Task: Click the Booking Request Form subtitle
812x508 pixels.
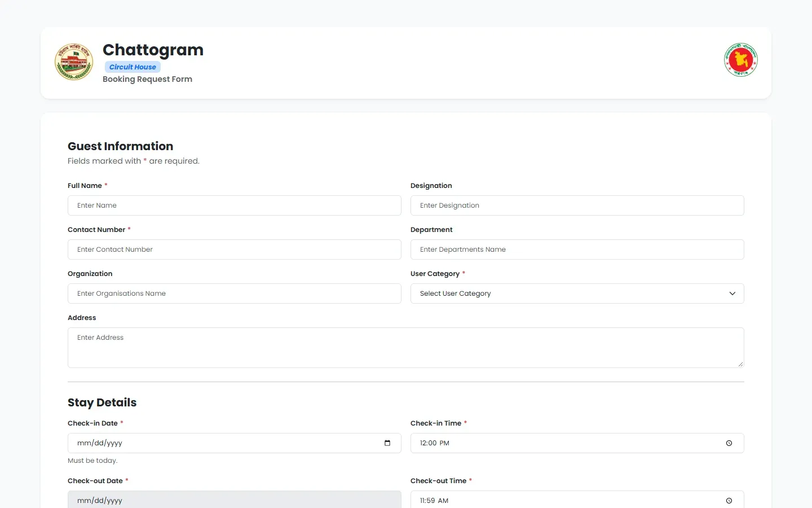Action: point(147,79)
